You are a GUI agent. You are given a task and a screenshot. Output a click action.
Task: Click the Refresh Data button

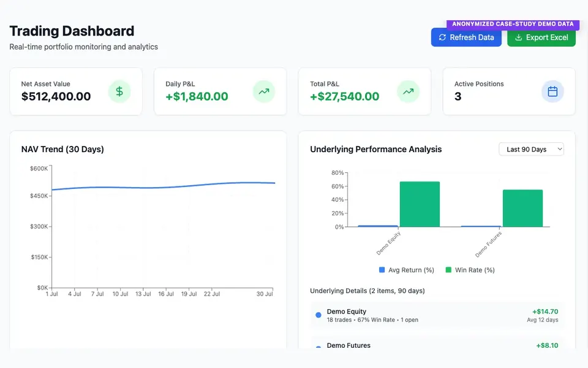click(466, 37)
